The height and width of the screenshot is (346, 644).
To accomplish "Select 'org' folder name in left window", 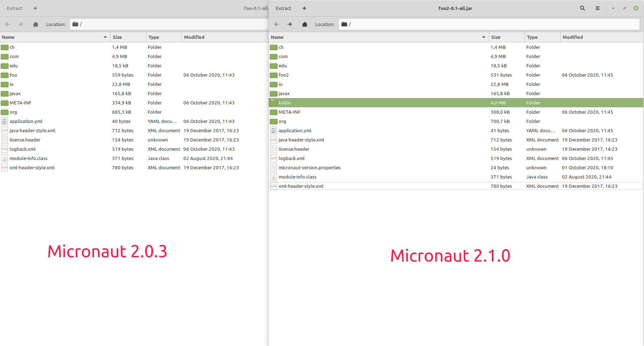I will tap(13, 112).
